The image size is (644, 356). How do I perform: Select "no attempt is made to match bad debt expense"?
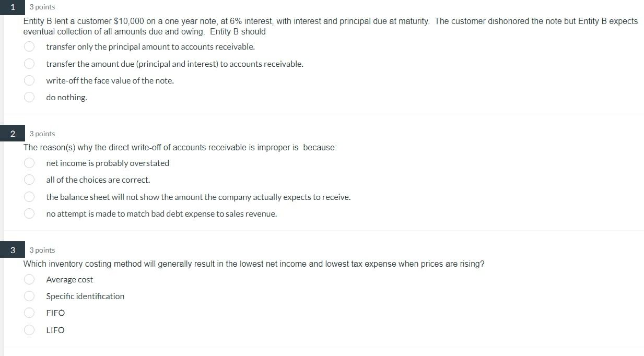pyautogui.click(x=29, y=213)
